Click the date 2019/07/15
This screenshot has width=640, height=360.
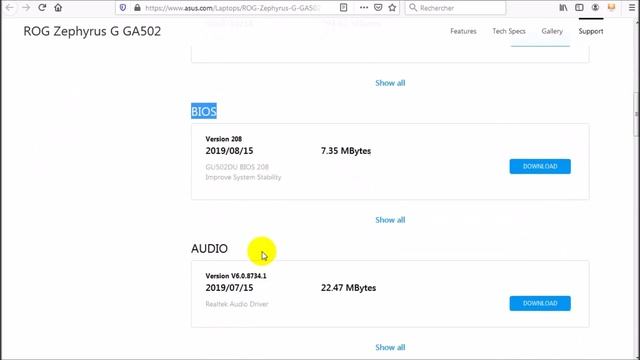[x=229, y=288]
